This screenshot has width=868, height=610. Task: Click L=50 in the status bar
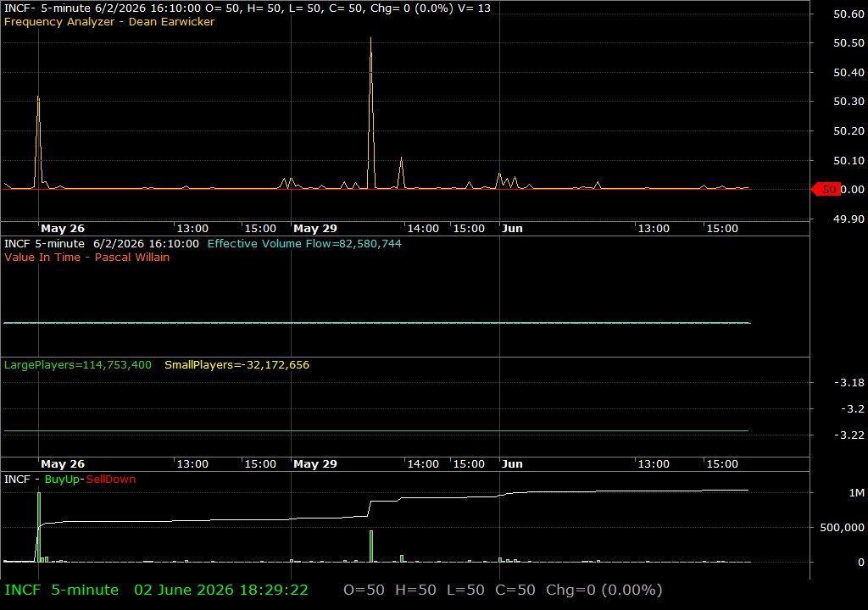point(465,590)
